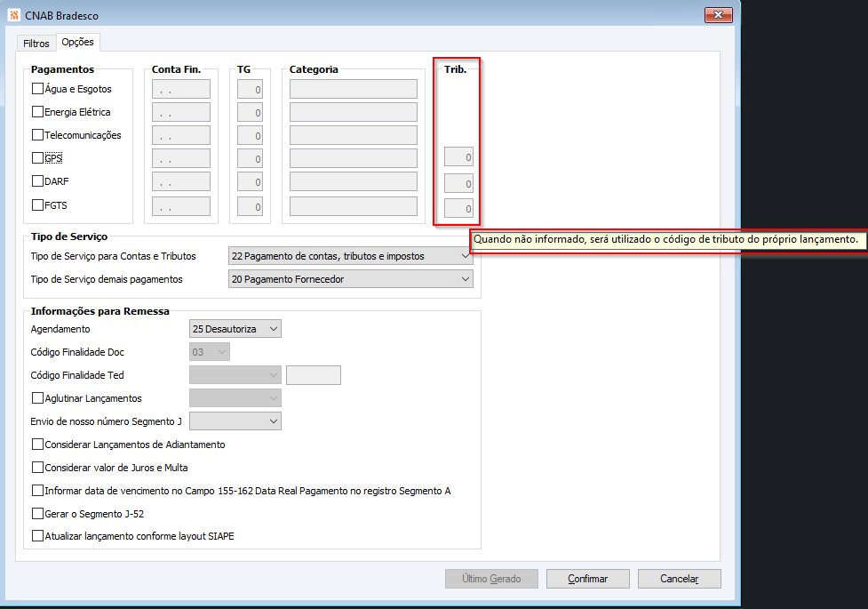Screen dimensions: 868x609
Task: Click the Último Gerado button
Action: [x=491, y=579]
